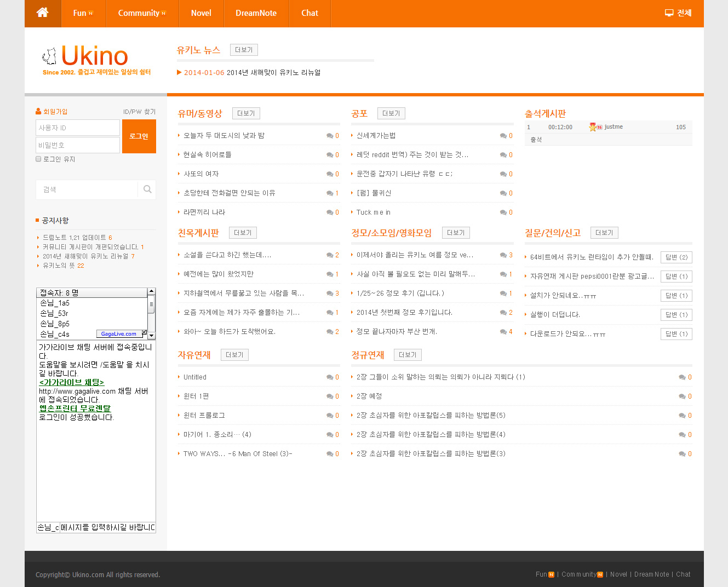Click the Ukino cat logo
This screenshot has width=728, height=587.
49,56
